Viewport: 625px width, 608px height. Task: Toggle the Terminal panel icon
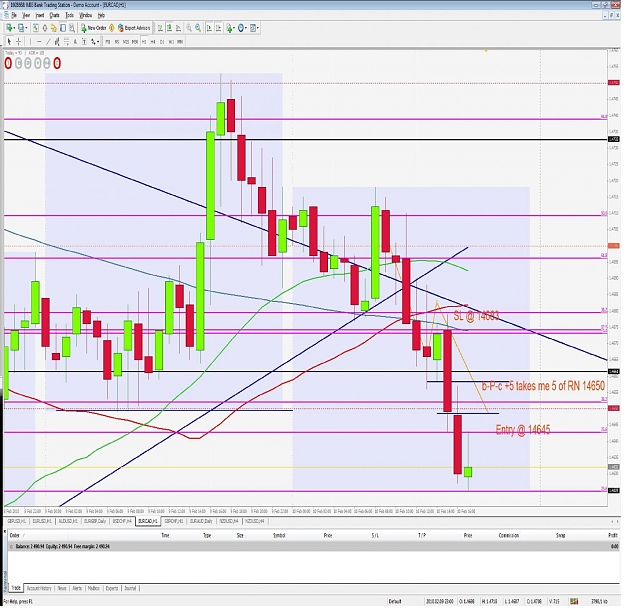[63, 28]
